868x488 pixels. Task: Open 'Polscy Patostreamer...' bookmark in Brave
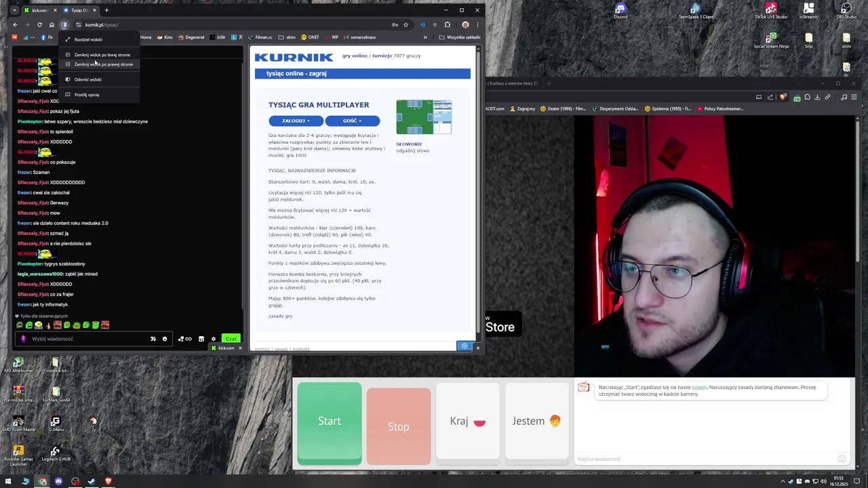pyautogui.click(x=720, y=108)
